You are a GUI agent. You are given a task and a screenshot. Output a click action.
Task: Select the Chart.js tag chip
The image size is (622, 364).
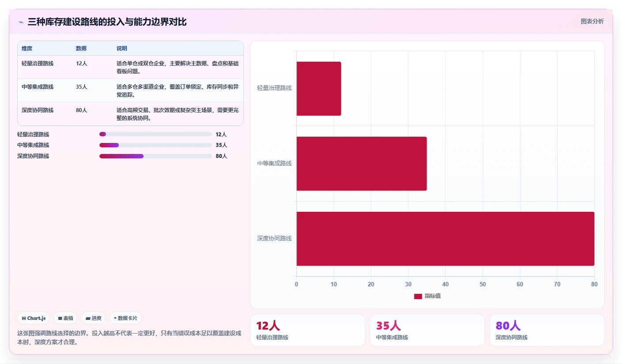pos(34,318)
